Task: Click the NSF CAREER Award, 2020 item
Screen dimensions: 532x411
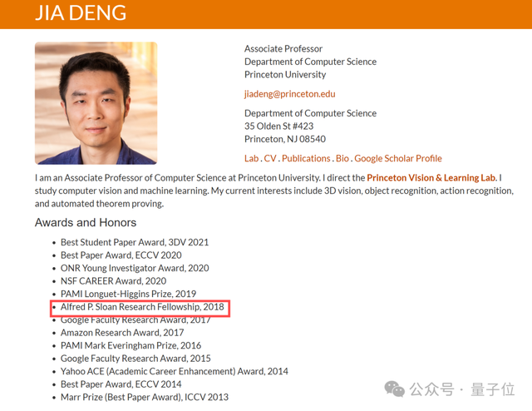Action: (x=113, y=281)
